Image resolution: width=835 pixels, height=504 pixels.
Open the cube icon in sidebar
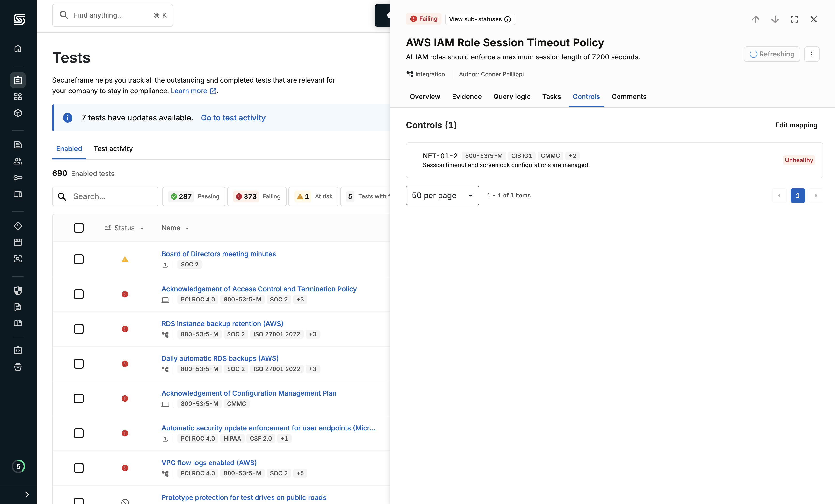pyautogui.click(x=18, y=113)
